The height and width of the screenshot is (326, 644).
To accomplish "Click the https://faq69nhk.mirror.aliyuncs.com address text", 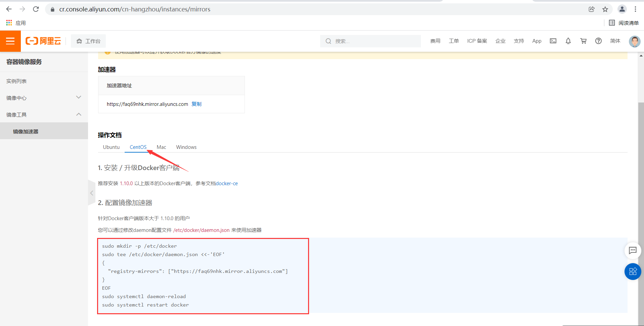I will 147,104.
